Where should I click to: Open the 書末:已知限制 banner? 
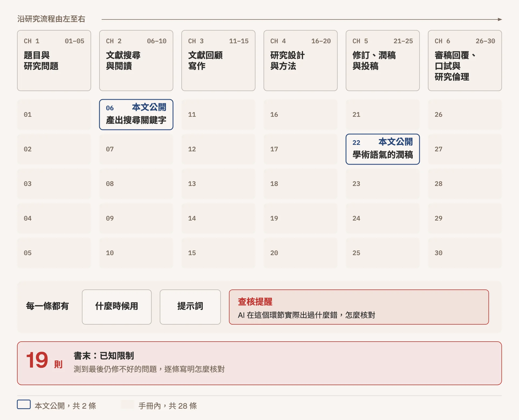click(259, 363)
